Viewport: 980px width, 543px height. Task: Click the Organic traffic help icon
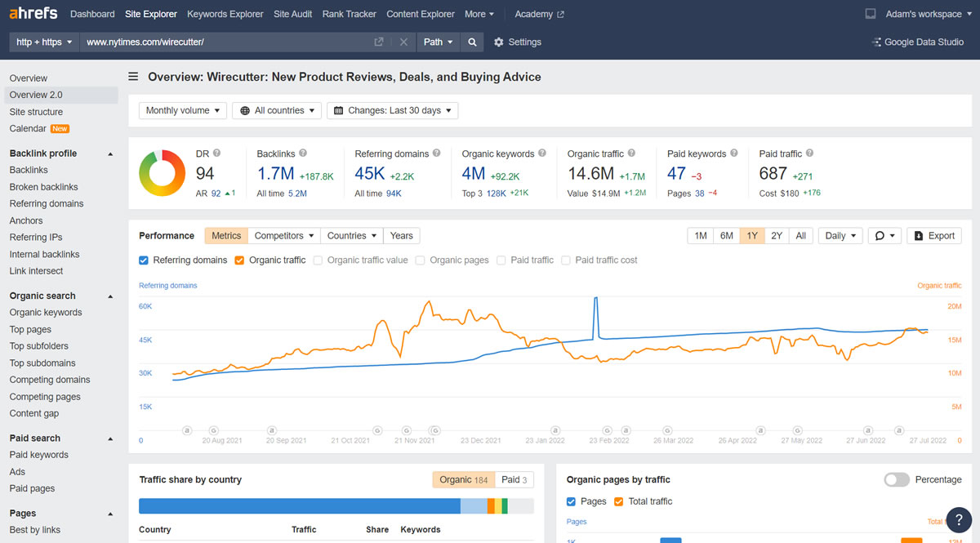tap(632, 153)
